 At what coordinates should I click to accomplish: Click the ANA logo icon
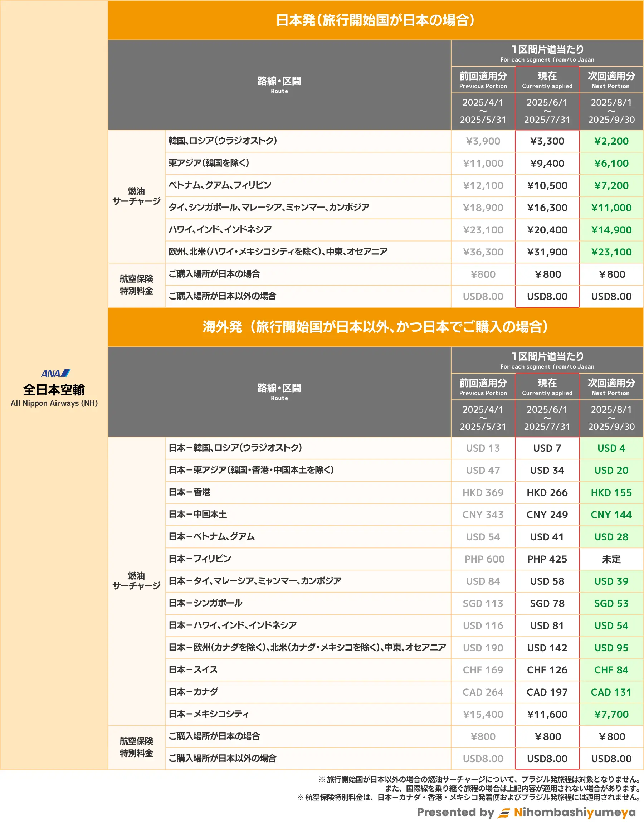coord(55,373)
